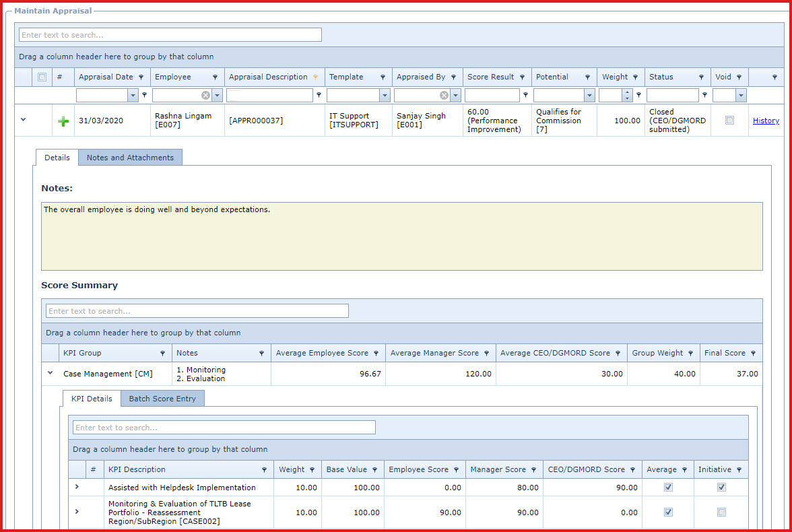Open the History link for the appraisal
Viewport: 792px width, 532px height.
pos(766,121)
